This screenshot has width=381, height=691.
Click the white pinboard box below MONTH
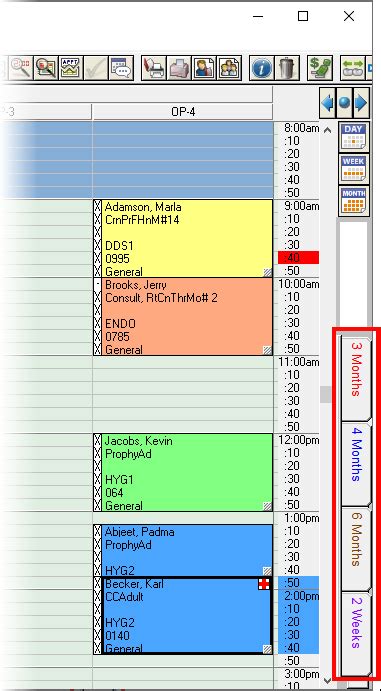tap(352, 274)
